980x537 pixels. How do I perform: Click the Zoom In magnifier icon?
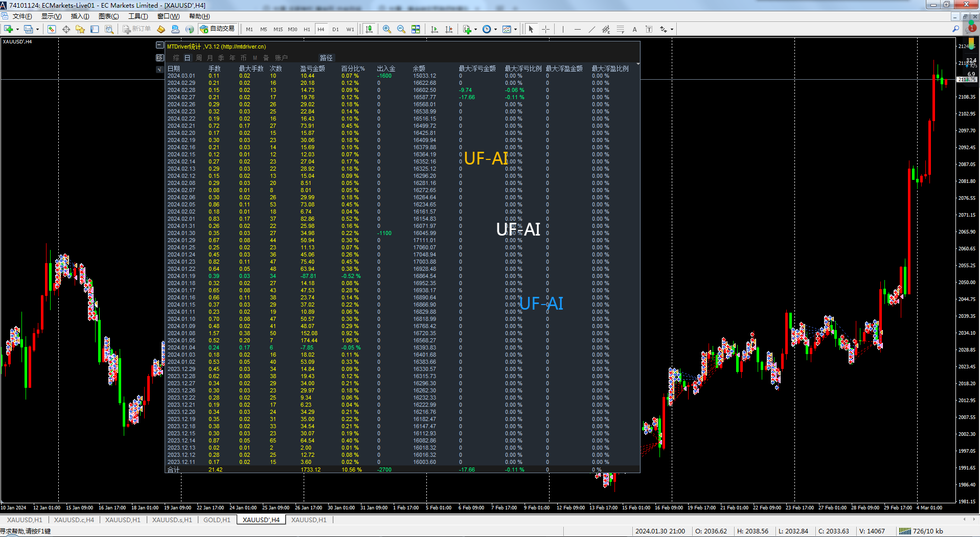tap(387, 29)
